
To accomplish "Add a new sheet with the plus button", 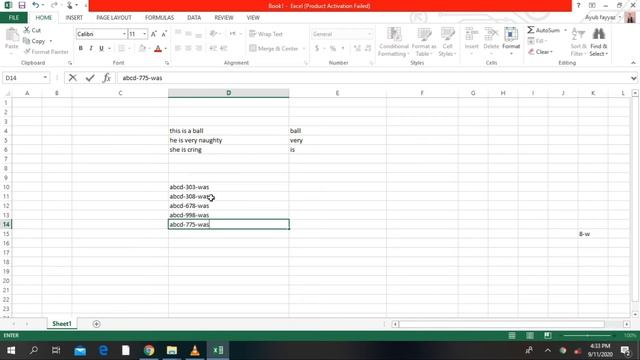I will click(x=96, y=324).
